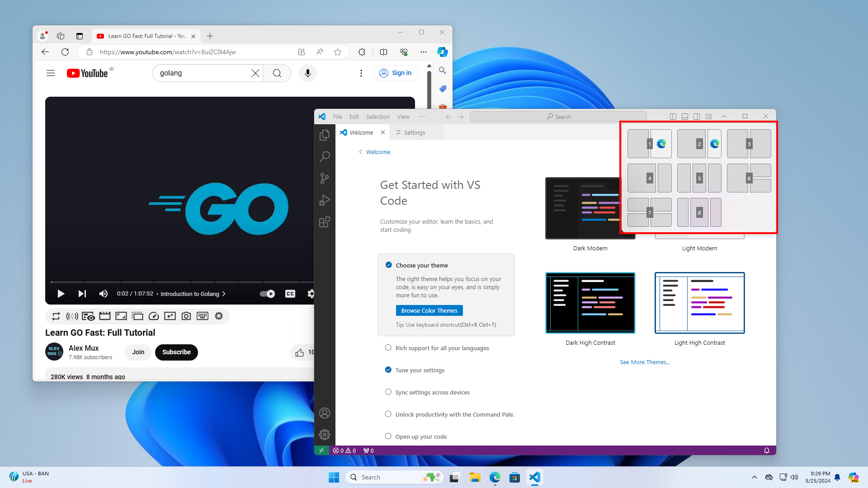The width and height of the screenshot is (868, 488).
Task: Open Run and Debug view in VS Code
Action: 324,200
